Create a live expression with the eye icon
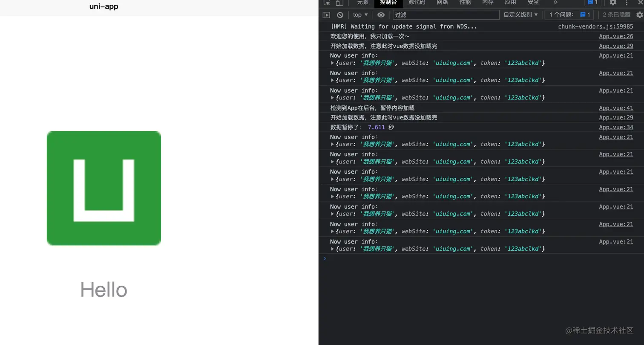The image size is (644, 345). [381, 15]
